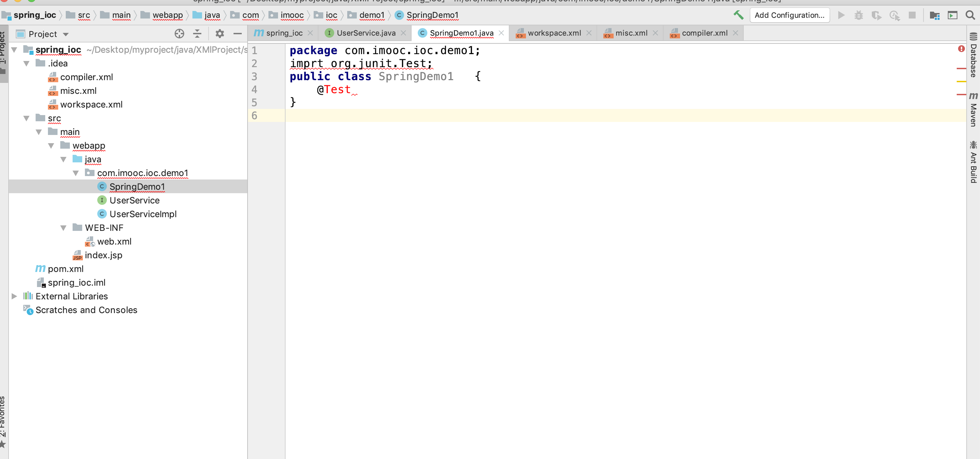Close the compiler.xml tab
980x459 pixels.
pos(735,33)
